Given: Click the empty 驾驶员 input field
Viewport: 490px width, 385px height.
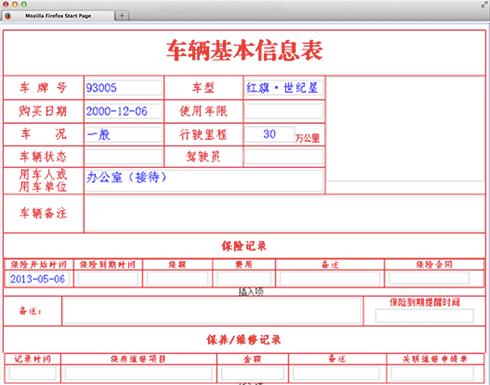Looking at the screenshot, I should [x=284, y=157].
